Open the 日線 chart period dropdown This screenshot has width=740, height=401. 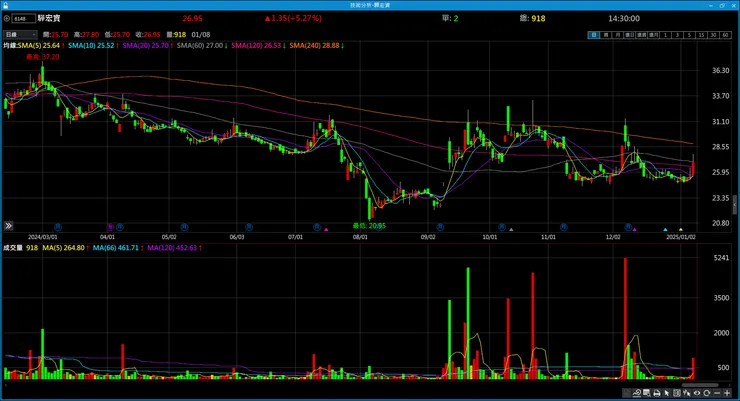(x=20, y=34)
